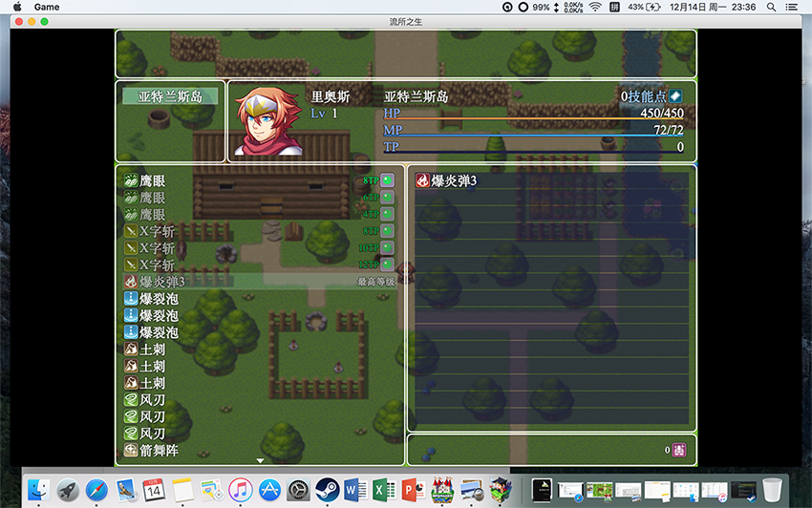Open Notification Center icon in menu bar
This screenshot has height=508, width=812.
(x=791, y=7)
